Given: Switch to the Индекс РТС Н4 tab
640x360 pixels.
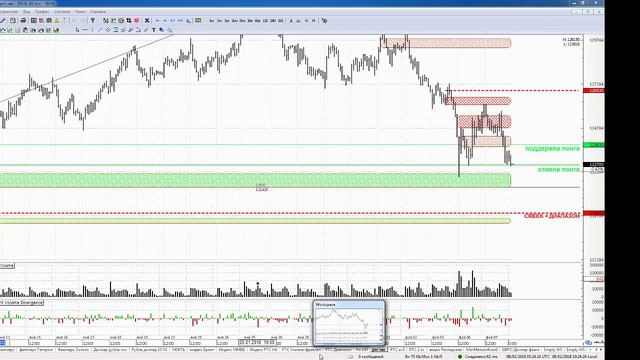Looking at the screenshot, I should [263, 350].
